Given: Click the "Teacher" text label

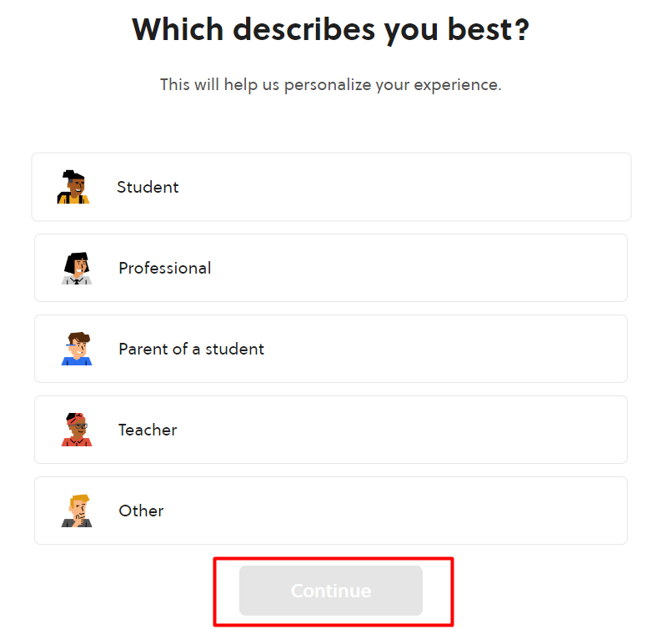Looking at the screenshot, I should click(x=148, y=430).
